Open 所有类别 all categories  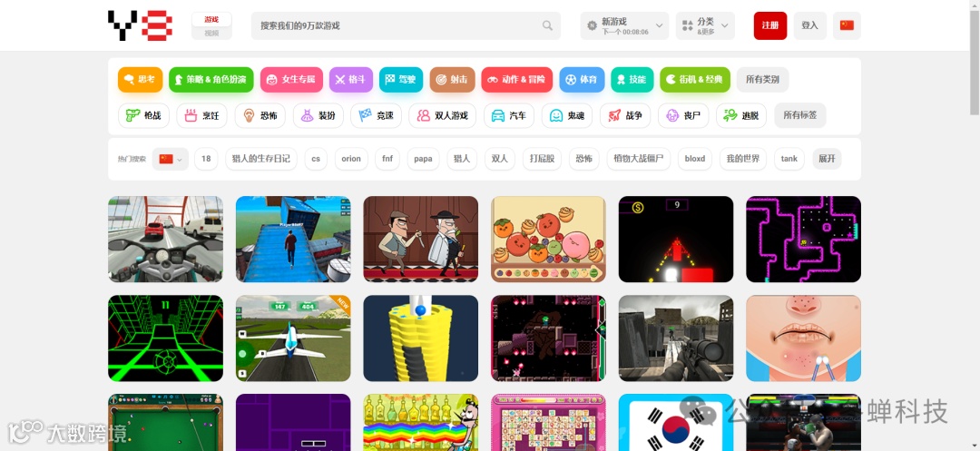click(x=762, y=80)
